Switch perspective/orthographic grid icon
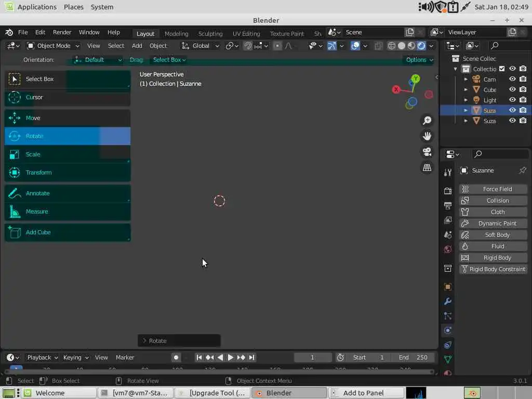 [427, 167]
